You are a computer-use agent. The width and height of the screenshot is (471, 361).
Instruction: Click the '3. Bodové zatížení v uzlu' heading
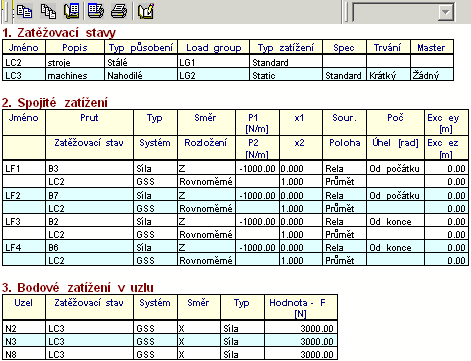[78, 287]
